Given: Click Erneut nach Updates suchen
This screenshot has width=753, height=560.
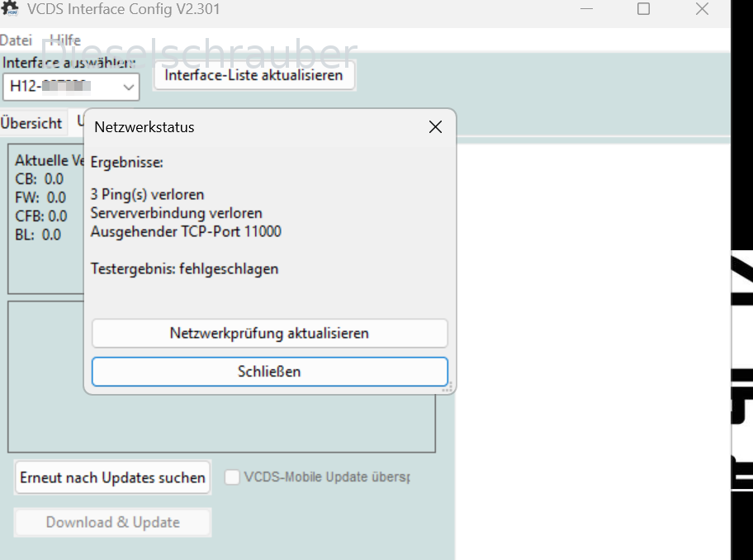Looking at the screenshot, I should pyautogui.click(x=113, y=478).
